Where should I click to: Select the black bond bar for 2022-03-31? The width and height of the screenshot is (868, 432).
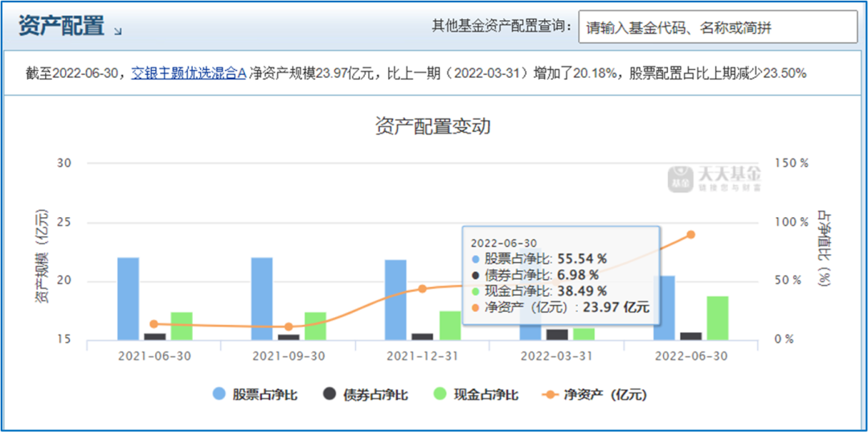pyautogui.click(x=557, y=335)
